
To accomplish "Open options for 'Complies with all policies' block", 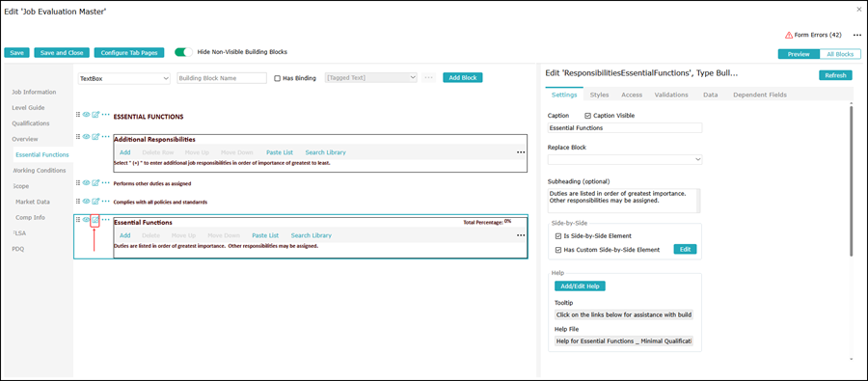I will coord(106,202).
